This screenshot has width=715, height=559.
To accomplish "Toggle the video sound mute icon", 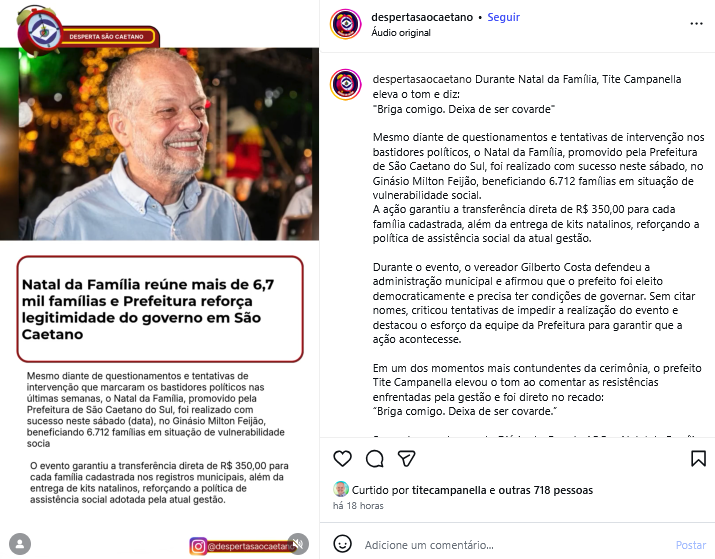I will pos(298,543).
